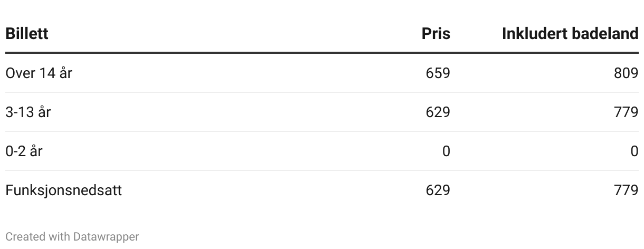Click Pris 0 in 0-2 år row
Image resolution: width=644 pixels, height=249 pixels.
pyautogui.click(x=446, y=151)
